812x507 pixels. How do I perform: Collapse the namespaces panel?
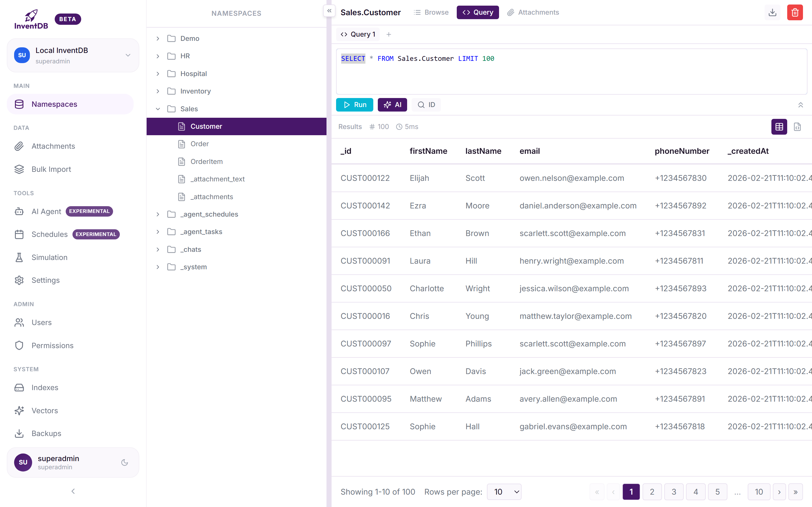click(x=329, y=11)
